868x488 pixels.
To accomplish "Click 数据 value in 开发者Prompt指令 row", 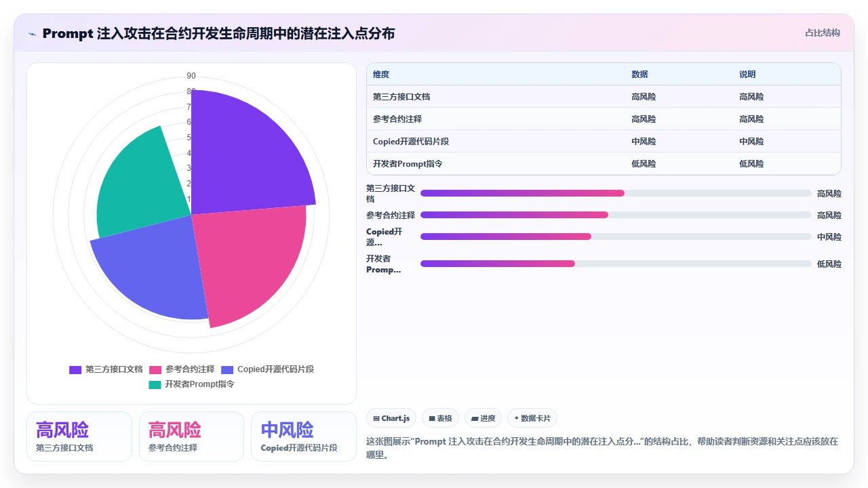I will (x=644, y=164).
